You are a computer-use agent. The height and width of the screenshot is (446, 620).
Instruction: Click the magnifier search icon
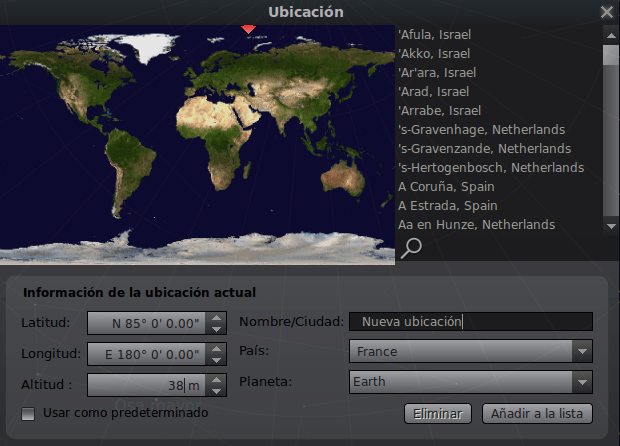point(411,248)
